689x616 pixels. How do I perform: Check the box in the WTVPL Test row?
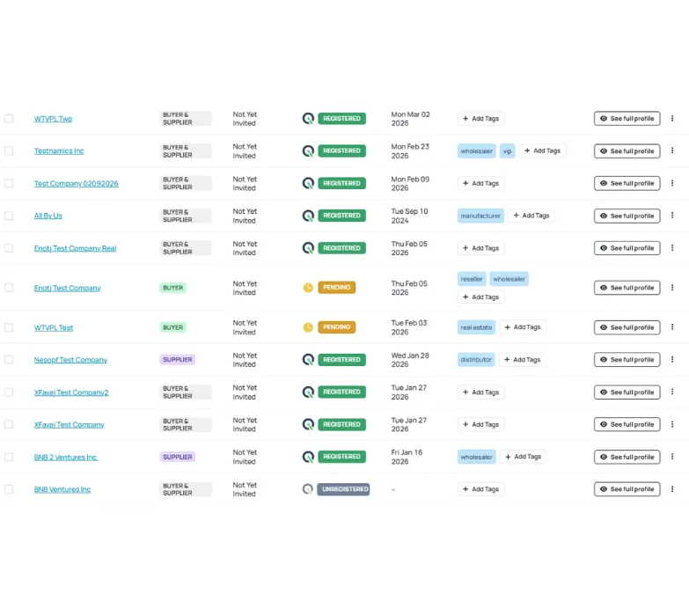9,327
